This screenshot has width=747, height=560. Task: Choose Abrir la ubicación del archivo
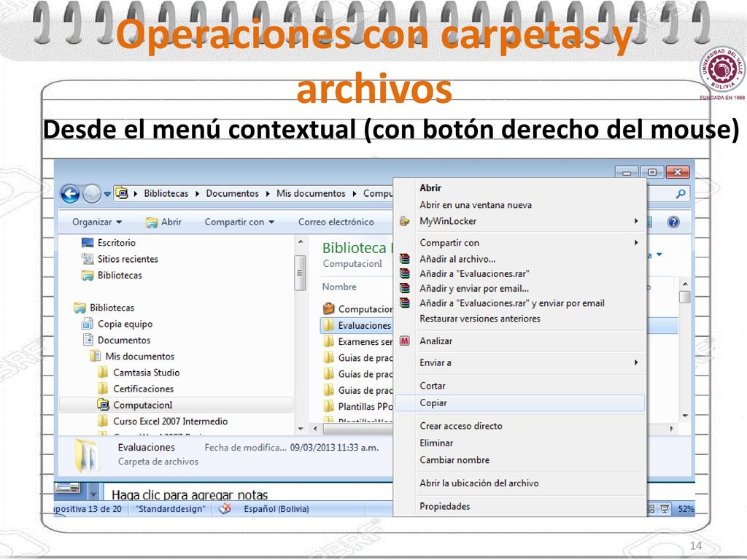tap(519, 483)
